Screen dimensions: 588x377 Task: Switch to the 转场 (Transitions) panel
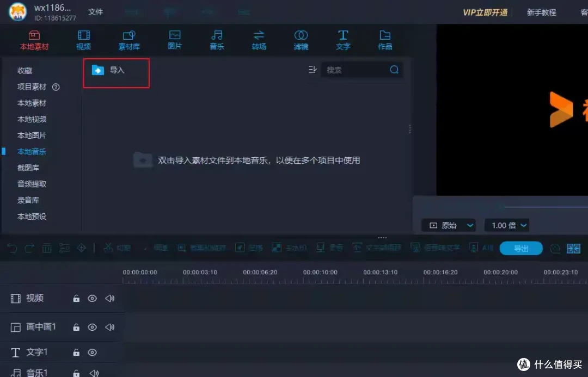(259, 39)
